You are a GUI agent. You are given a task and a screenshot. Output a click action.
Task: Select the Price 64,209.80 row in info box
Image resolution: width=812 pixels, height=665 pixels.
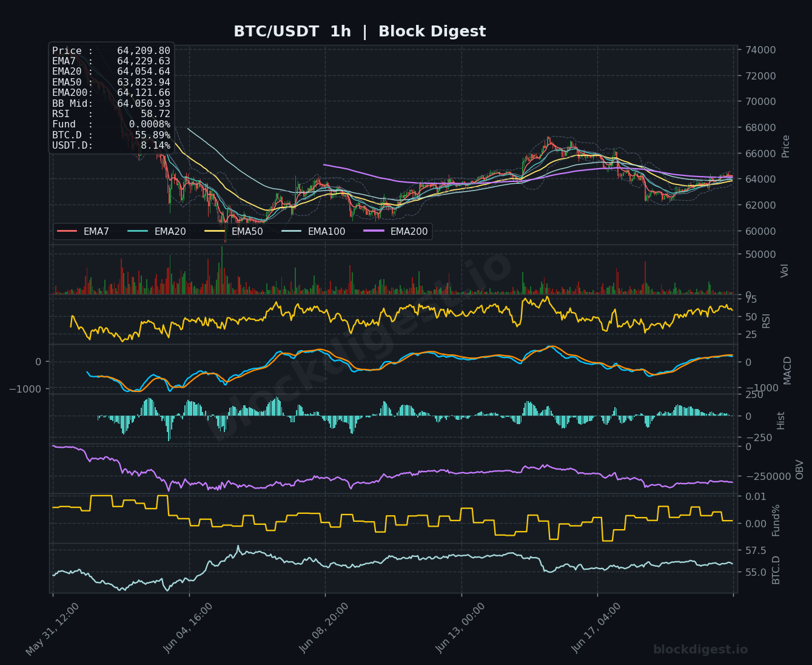tap(111, 51)
